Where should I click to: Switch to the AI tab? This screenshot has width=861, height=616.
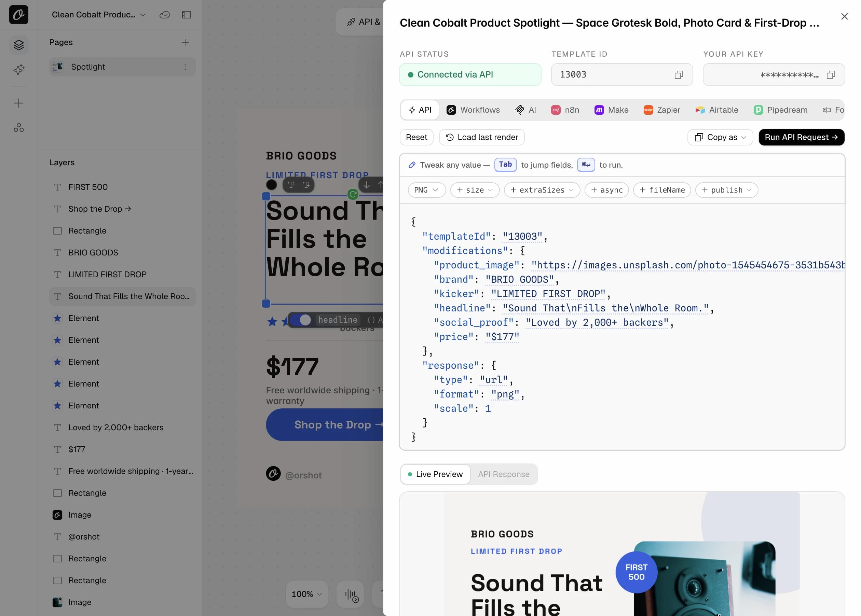[x=525, y=110]
